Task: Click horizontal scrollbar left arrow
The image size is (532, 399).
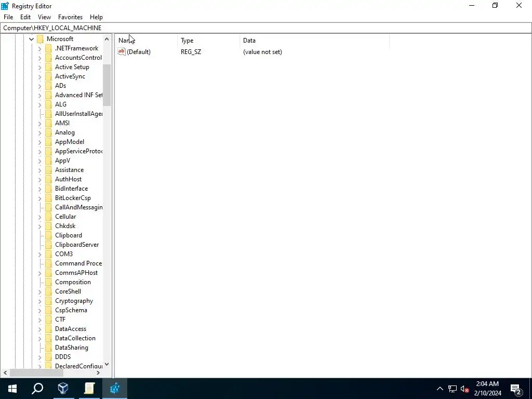Action: [5, 373]
